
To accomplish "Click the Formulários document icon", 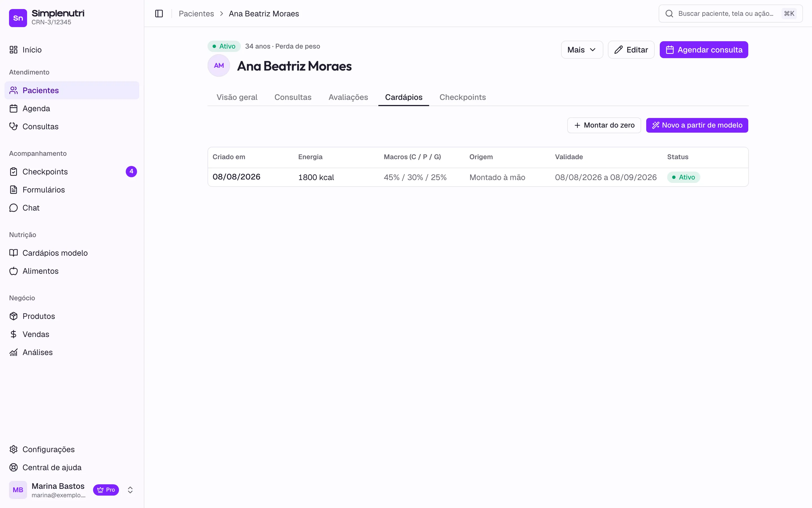I will (x=14, y=190).
